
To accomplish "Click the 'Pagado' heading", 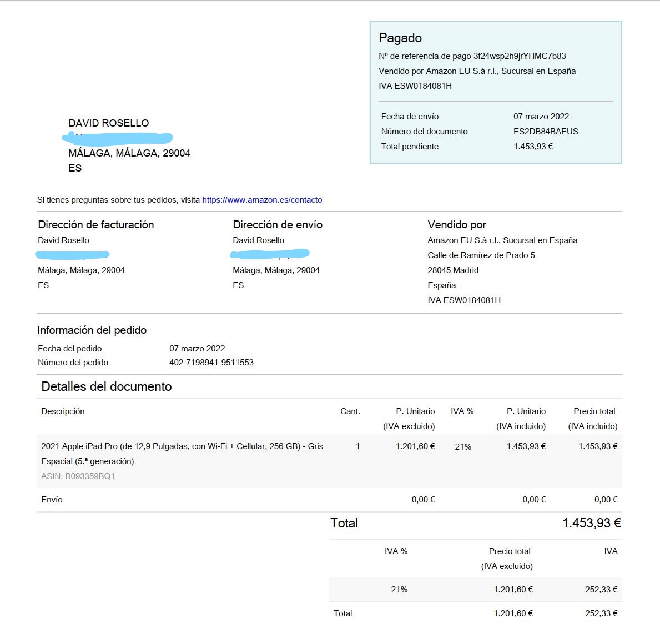I will 400,38.
